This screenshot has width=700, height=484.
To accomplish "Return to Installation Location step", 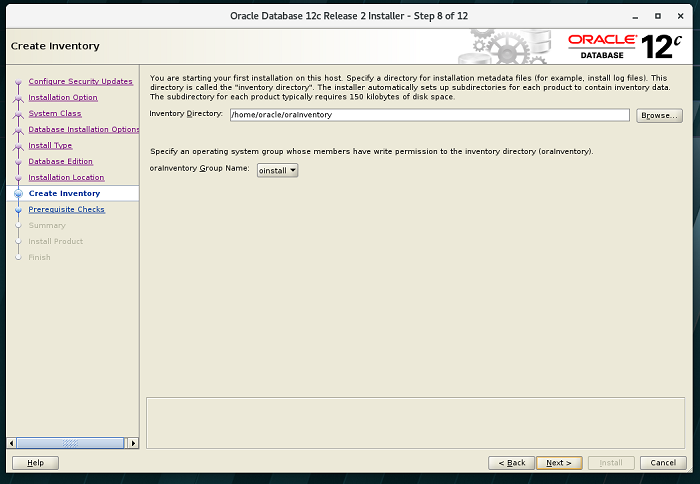I will coord(66,177).
